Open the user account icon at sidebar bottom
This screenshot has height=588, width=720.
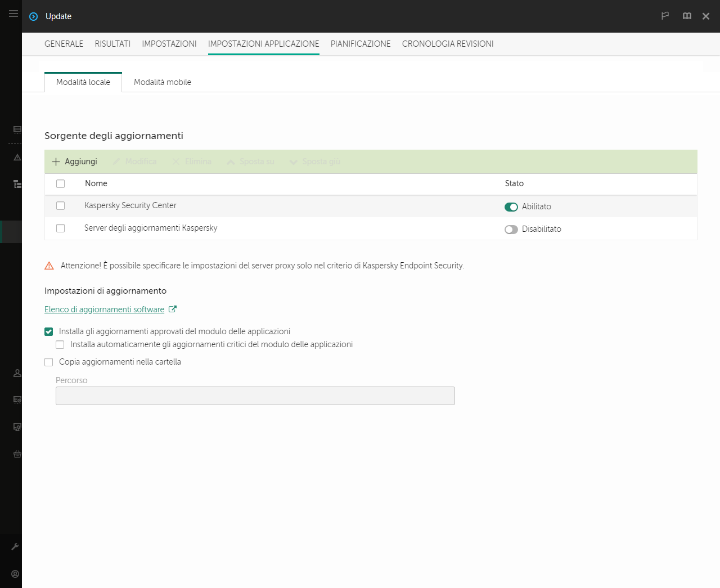point(15,574)
